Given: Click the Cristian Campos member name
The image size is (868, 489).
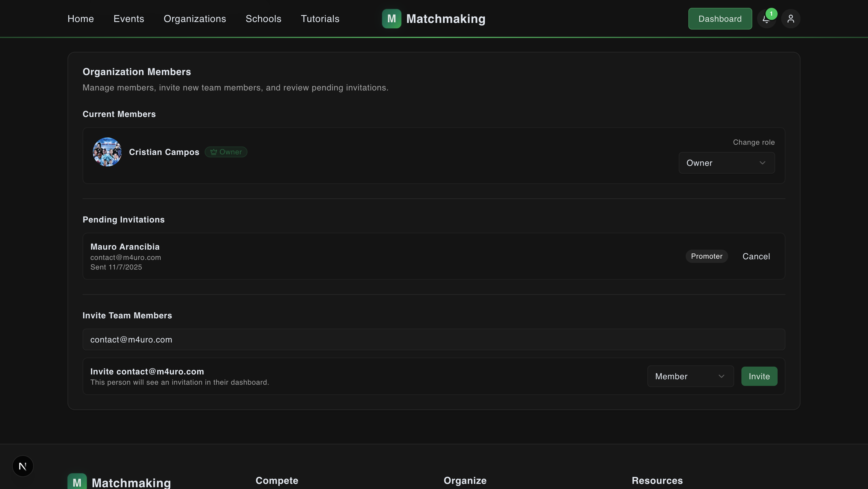Looking at the screenshot, I should (x=164, y=152).
